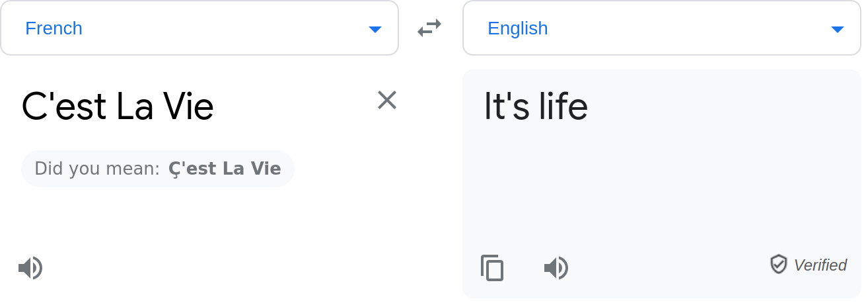
Task: Click the "Did you mean:" label
Action: click(97, 169)
